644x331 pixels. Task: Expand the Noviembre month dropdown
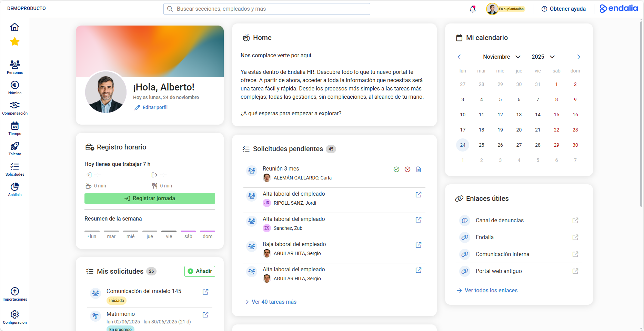502,57
